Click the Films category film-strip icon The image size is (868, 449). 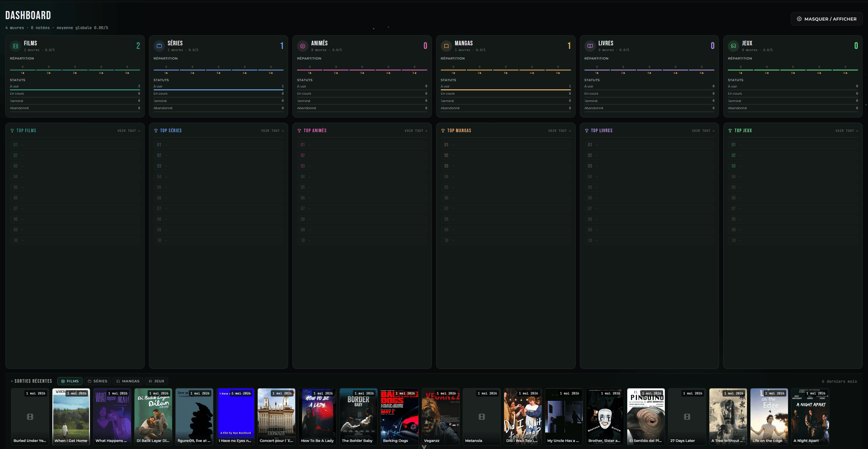tap(15, 46)
